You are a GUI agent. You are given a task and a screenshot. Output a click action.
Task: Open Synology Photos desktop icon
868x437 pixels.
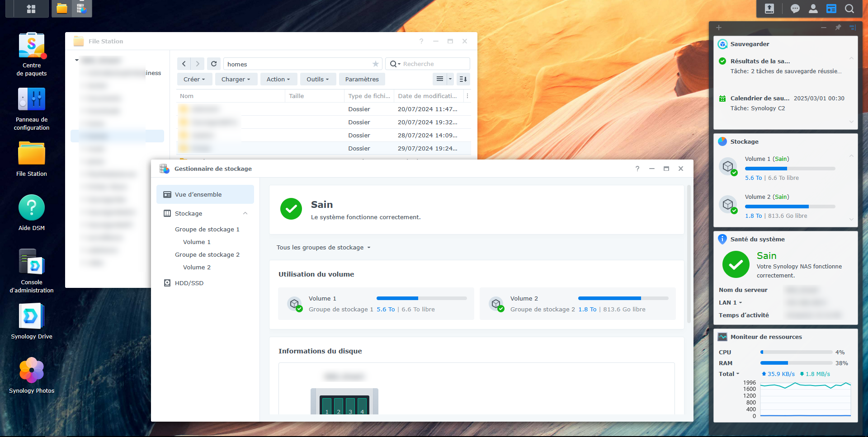pyautogui.click(x=32, y=371)
